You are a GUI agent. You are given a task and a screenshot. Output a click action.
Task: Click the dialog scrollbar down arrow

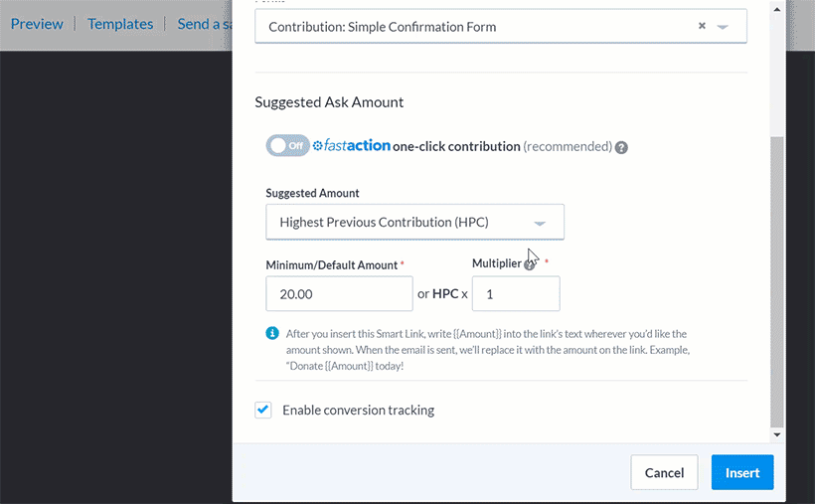777,434
